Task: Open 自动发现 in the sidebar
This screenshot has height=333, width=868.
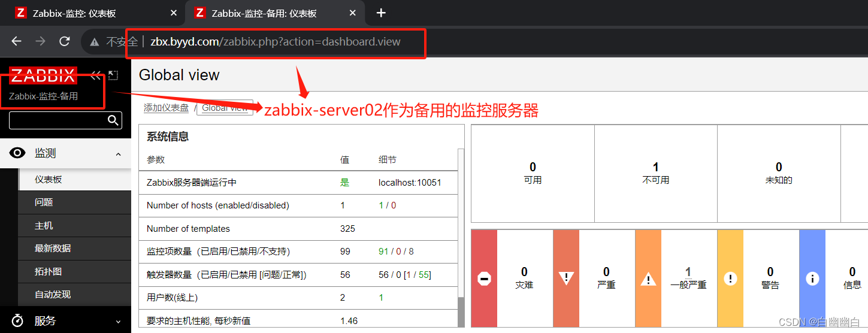Action: [x=74, y=294]
